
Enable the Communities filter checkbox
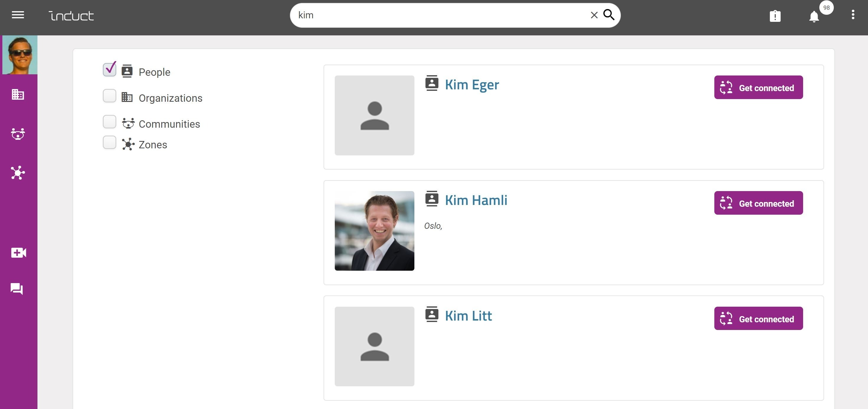click(x=109, y=122)
